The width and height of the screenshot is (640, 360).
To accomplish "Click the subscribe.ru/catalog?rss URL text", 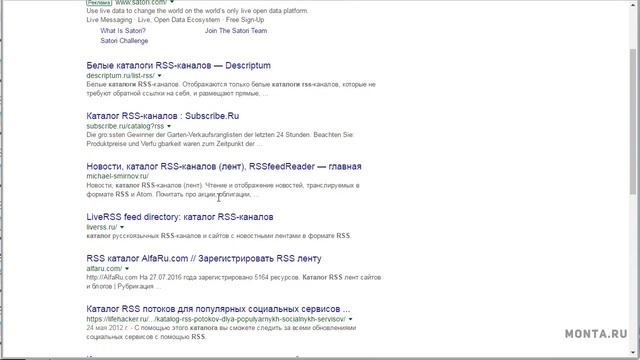I will click(x=125, y=126).
